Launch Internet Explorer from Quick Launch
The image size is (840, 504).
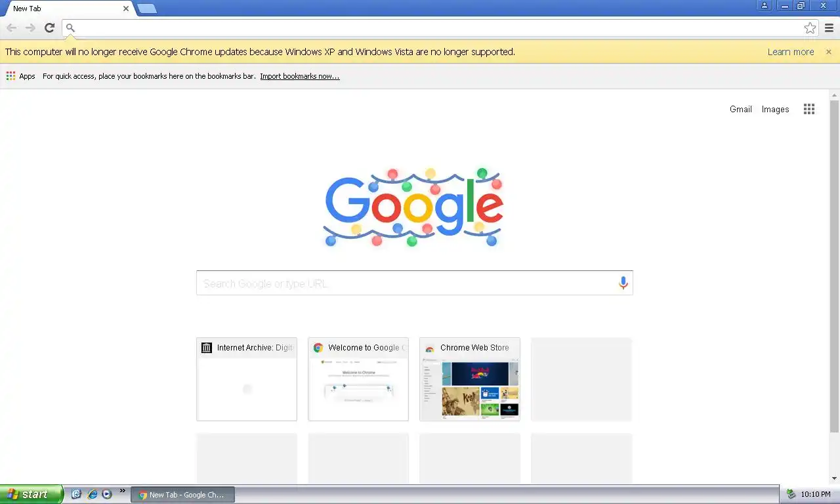coord(92,494)
